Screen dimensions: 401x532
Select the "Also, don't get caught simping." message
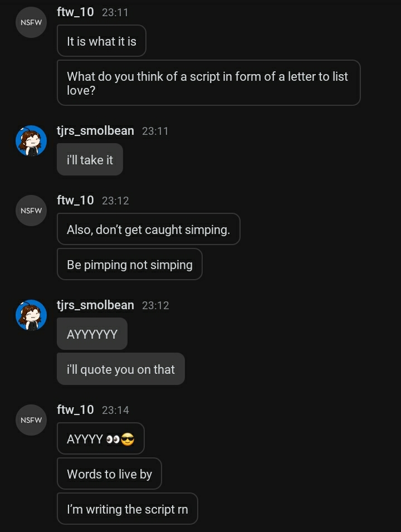tap(148, 229)
